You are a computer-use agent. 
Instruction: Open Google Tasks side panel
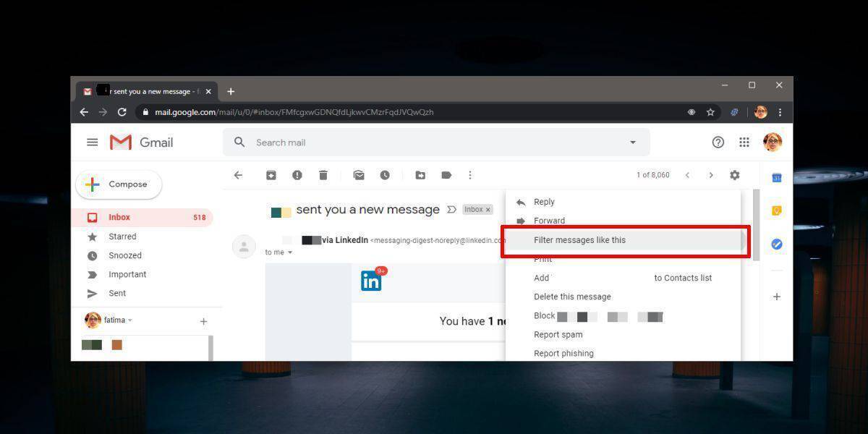[x=777, y=244]
